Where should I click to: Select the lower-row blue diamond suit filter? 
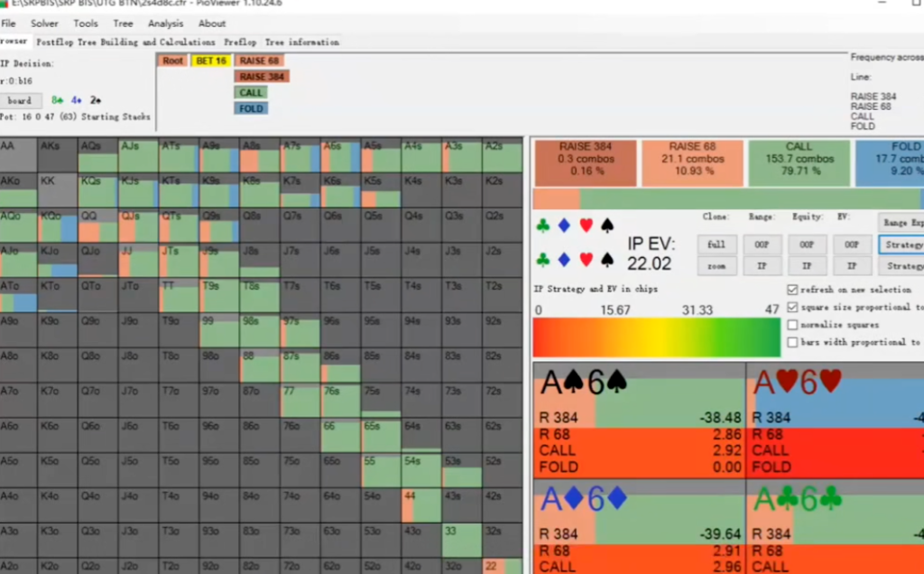click(564, 260)
